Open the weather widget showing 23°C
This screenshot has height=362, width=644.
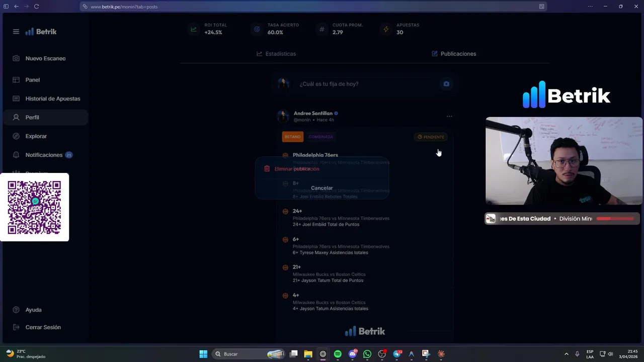coord(25,354)
